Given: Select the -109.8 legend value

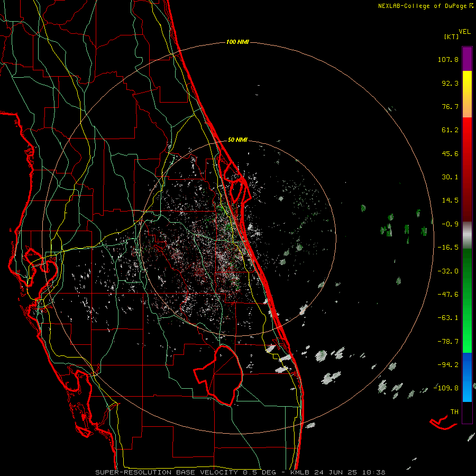Looking at the screenshot, I should (446, 388).
